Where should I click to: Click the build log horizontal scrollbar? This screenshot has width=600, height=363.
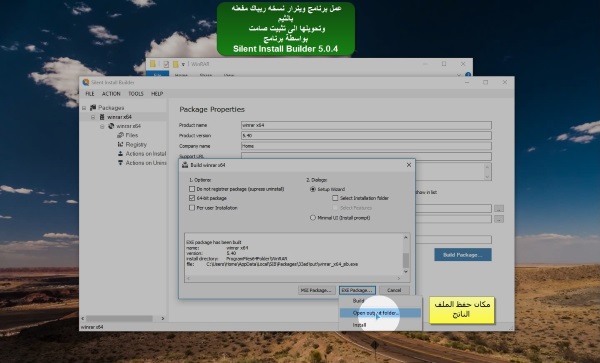coord(293,278)
